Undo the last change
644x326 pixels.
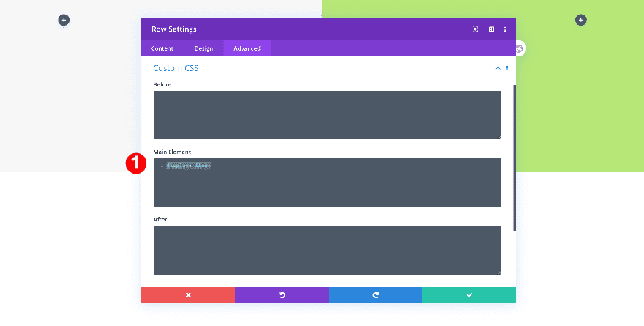(x=282, y=294)
